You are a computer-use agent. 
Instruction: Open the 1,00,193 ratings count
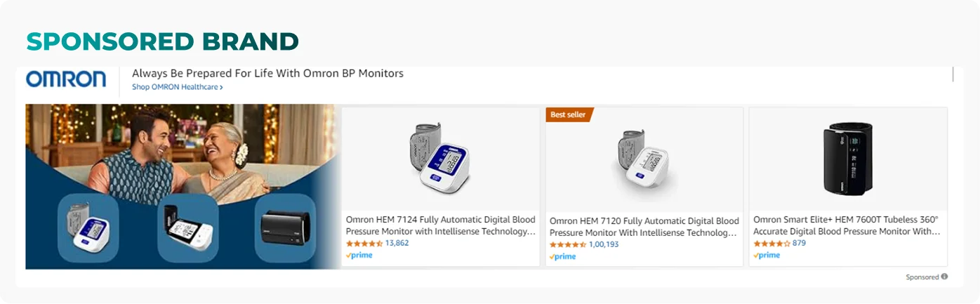coord(604,244)
